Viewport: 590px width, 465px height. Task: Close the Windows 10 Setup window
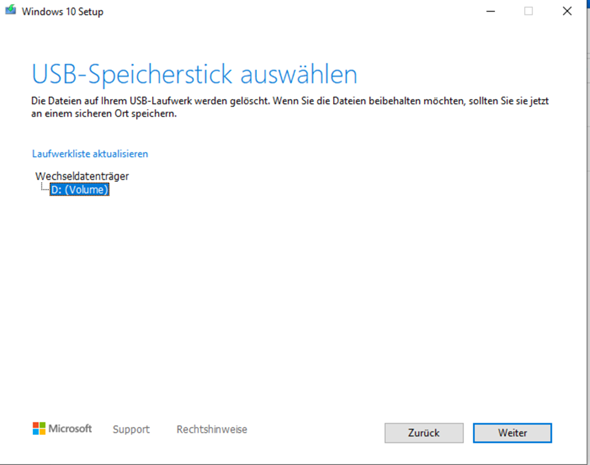[567, 11]
